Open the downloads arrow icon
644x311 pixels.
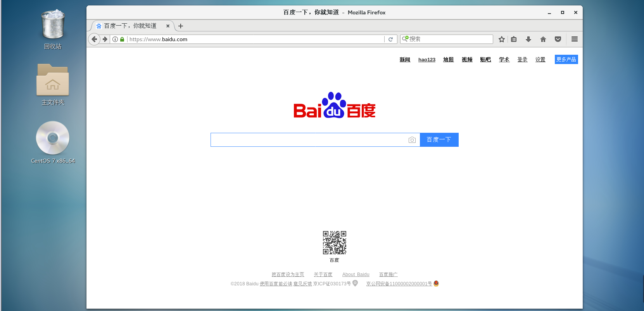click(528, 39)
